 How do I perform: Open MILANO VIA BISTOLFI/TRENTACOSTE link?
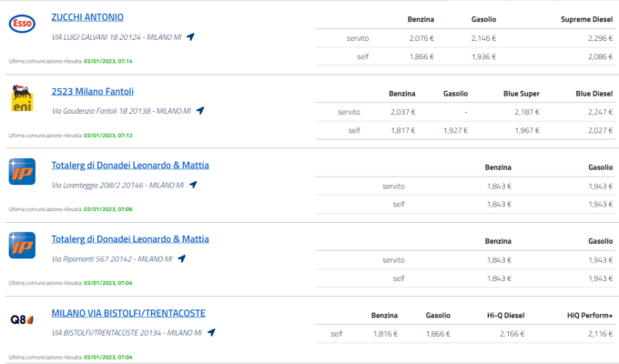coord(128,313)
